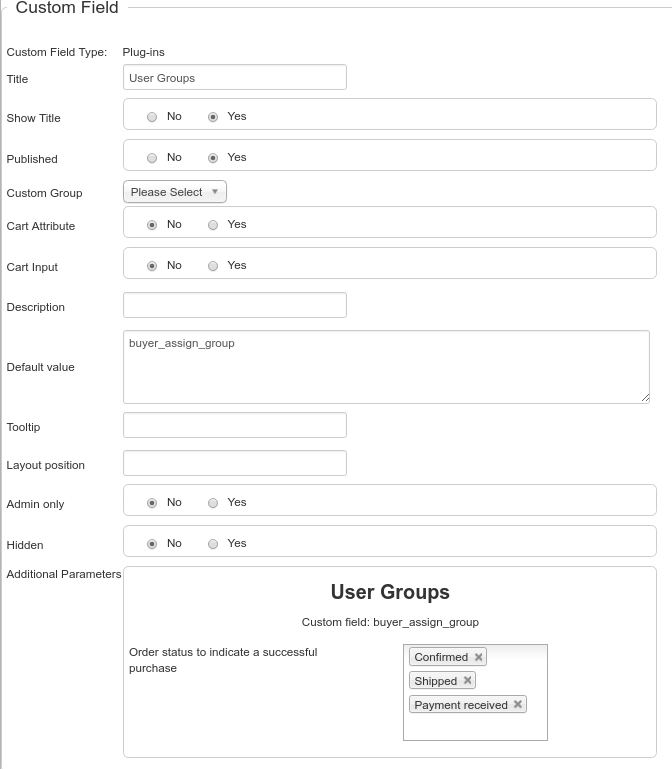The width and height of the screenshot is (672, 769).
Task: Click the resize handle of Default value textarea
Action: click(645, 398)
